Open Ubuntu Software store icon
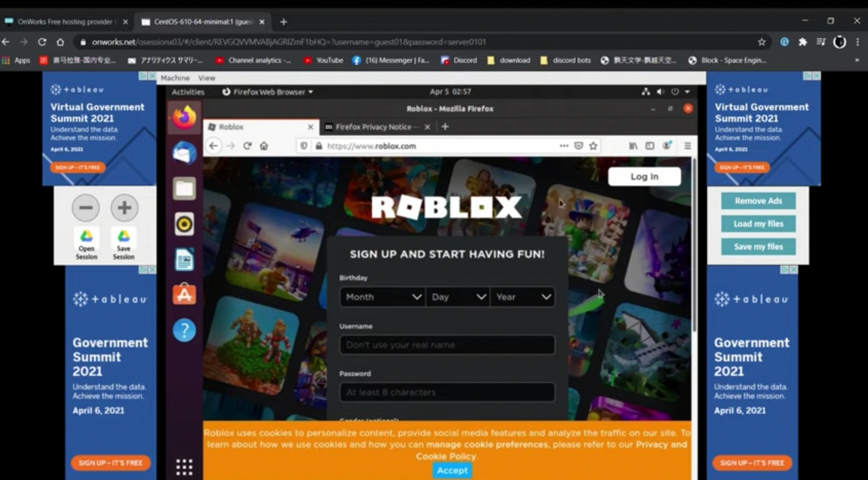Viewport: 868px width, 480px height. pos(184,294)
